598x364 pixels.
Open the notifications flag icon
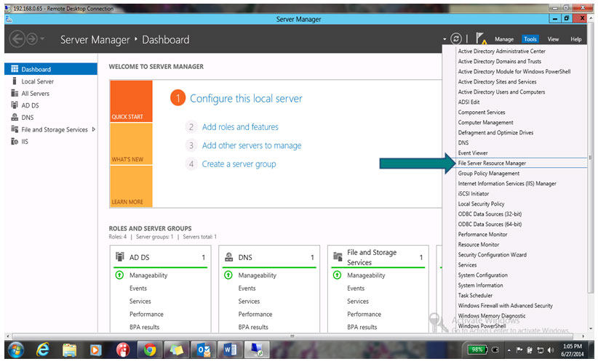[481, 39]
